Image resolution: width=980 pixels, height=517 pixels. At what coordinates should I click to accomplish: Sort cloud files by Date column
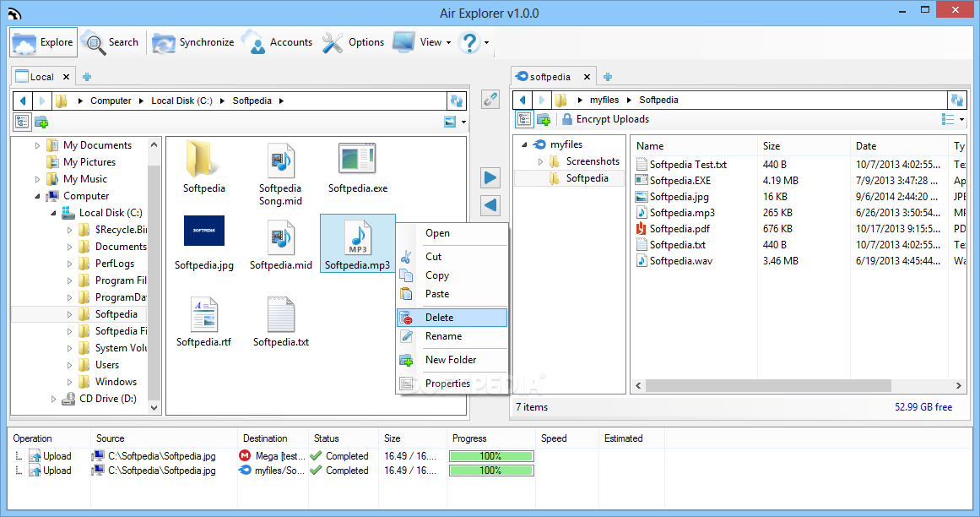coord(899,146)
